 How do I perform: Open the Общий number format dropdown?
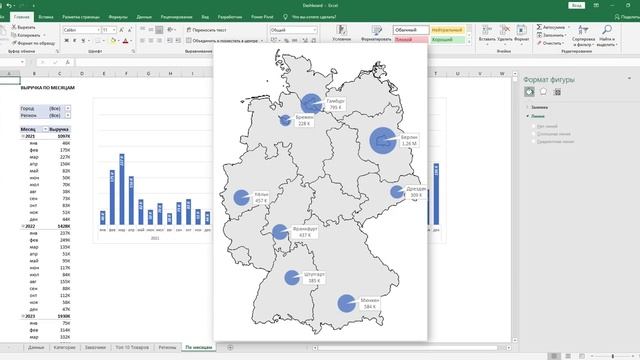(314, 30)
